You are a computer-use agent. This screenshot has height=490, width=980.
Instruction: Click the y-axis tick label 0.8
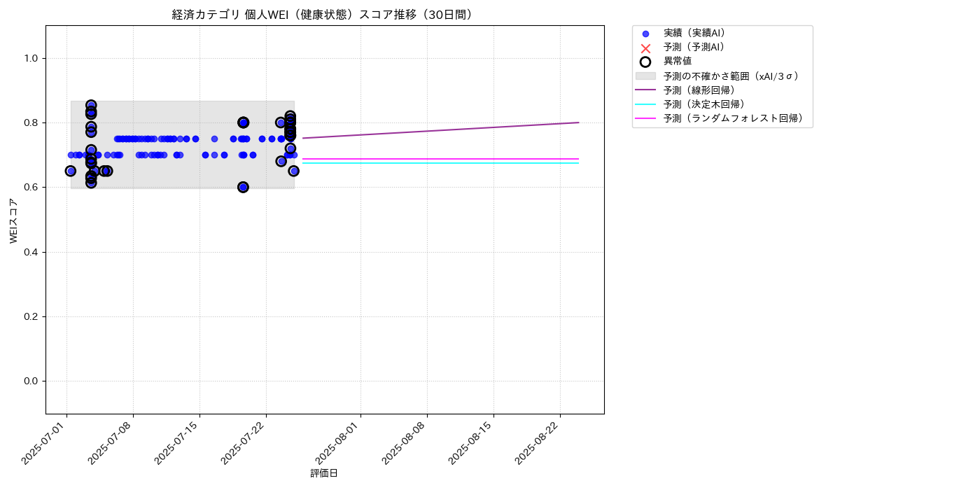tap(32, 122)
